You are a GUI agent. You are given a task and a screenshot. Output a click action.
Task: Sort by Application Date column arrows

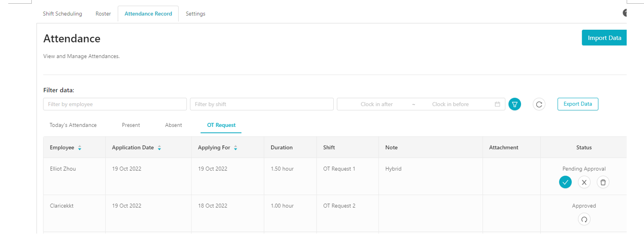(x=159, y=148)
